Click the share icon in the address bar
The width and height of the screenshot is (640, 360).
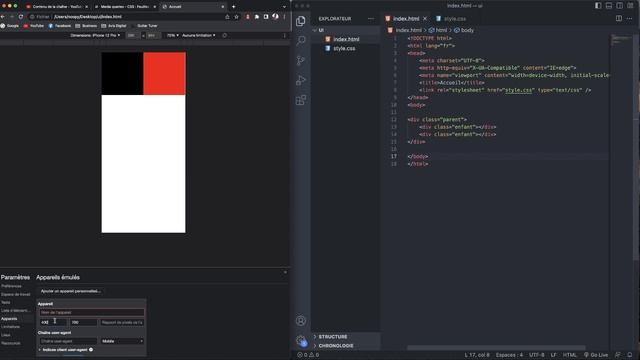(227, 17)
